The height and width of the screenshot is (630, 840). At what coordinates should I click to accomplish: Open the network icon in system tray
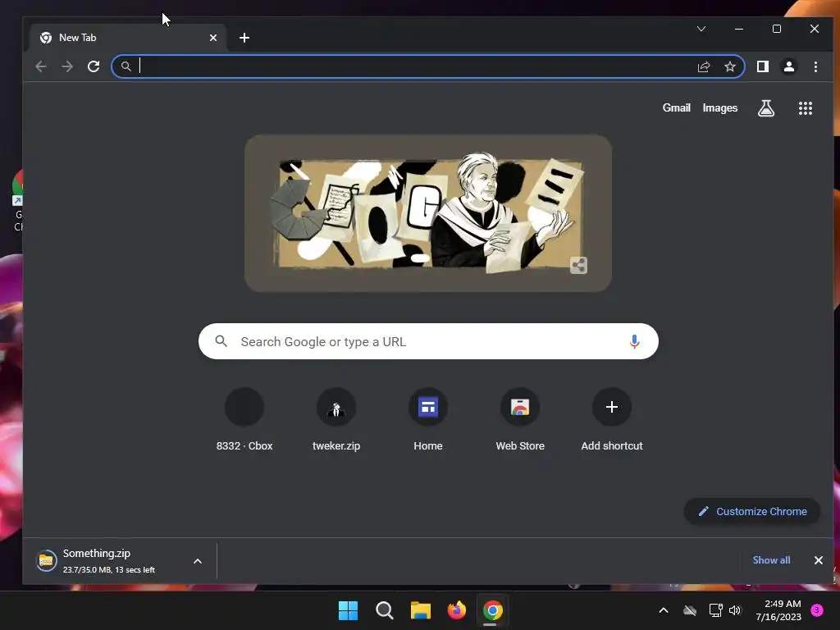715,610
